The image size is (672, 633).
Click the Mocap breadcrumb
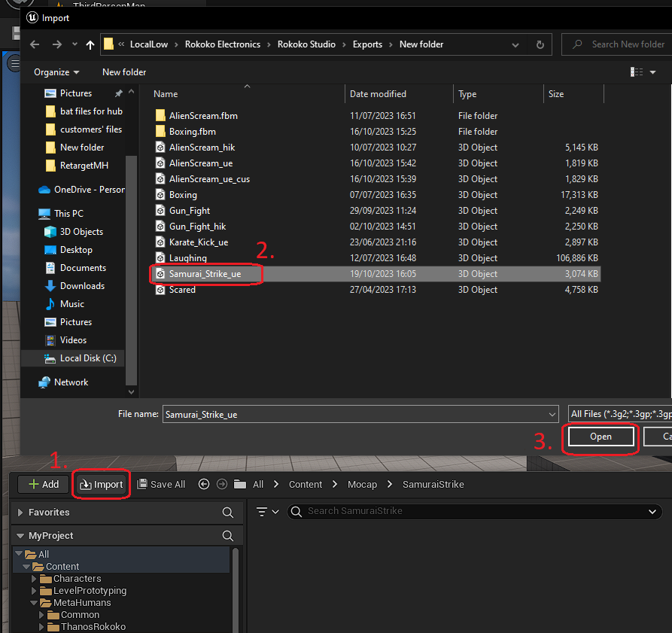pos(362,484)
